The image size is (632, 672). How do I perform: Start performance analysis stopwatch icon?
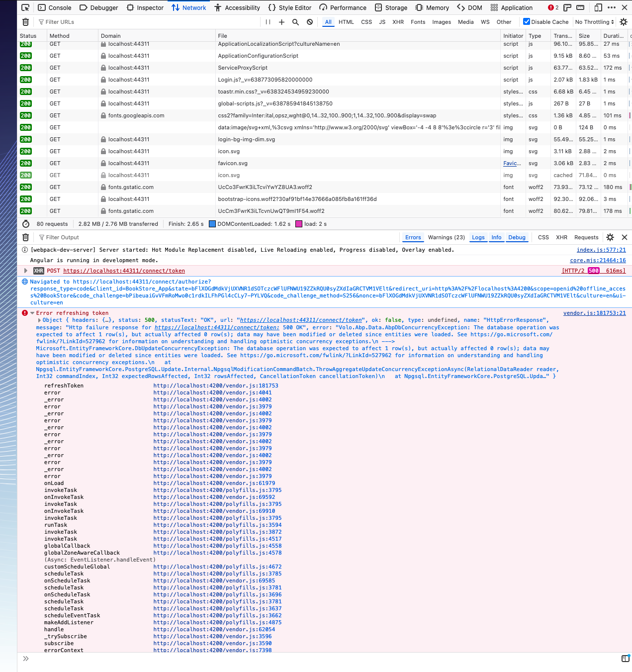tap(26, 224)
